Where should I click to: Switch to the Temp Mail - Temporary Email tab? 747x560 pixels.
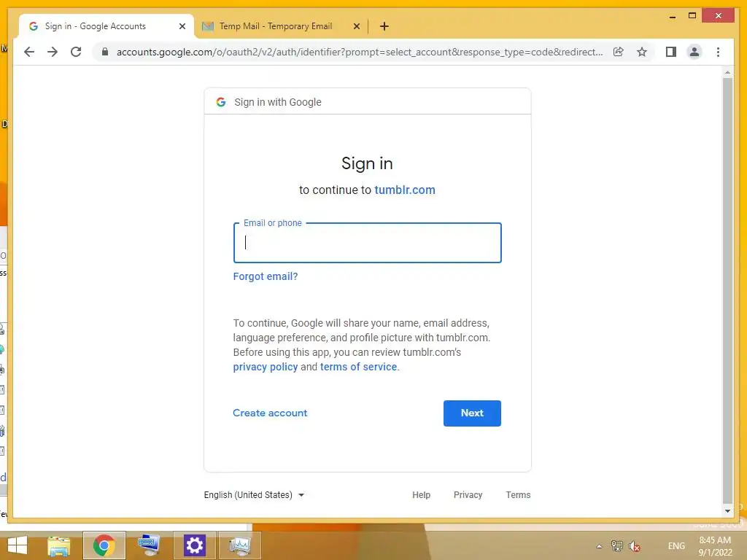[x=275, y=26]
